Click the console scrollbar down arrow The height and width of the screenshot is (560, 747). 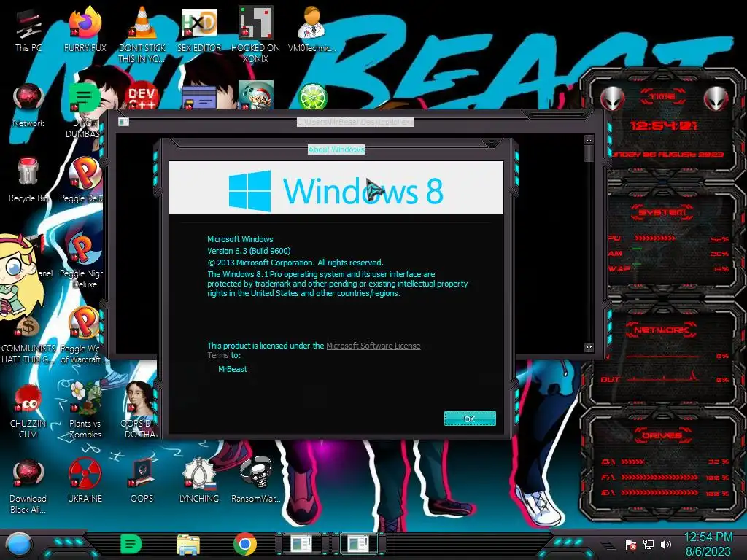coord(589,348)
